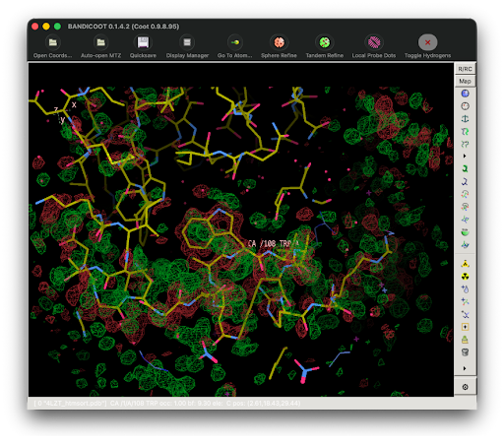Viewport: 504px width, 445px height.
Task: Click the yellow minimize window button
Action: coord(46,27)
